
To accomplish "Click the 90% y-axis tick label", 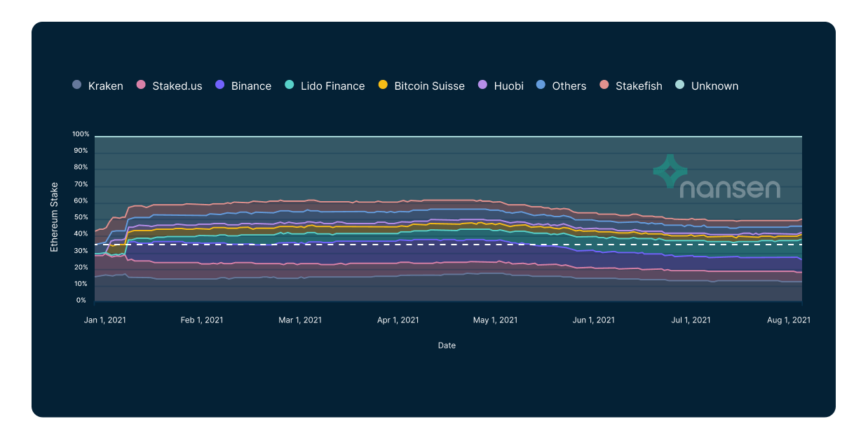I will pos(82,151).
